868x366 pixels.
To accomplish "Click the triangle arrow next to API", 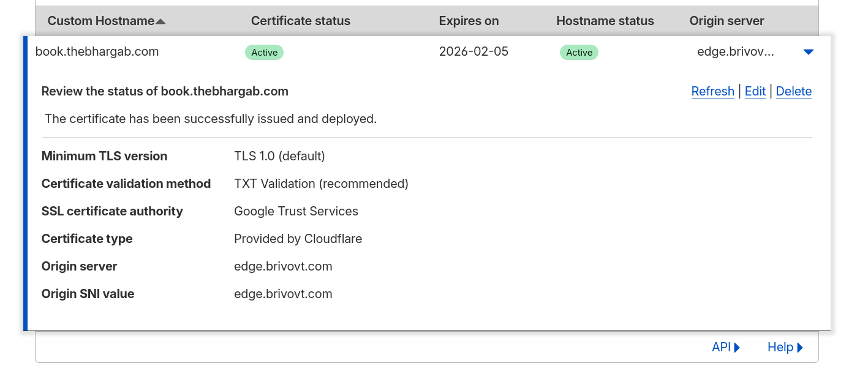I will click(x=737, y=348).
